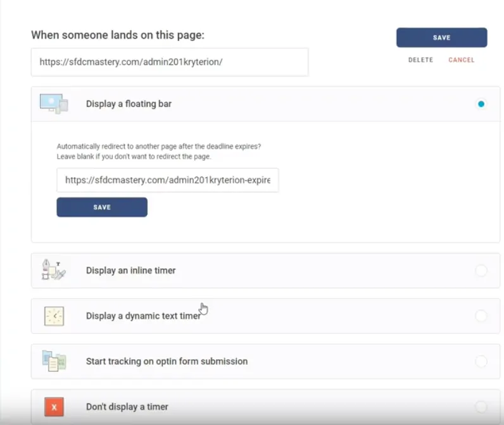Click the Automatically redirect to another page help text
Image resolution: width=504 pixels, height=425 pixels.
(x=159, y=152)
